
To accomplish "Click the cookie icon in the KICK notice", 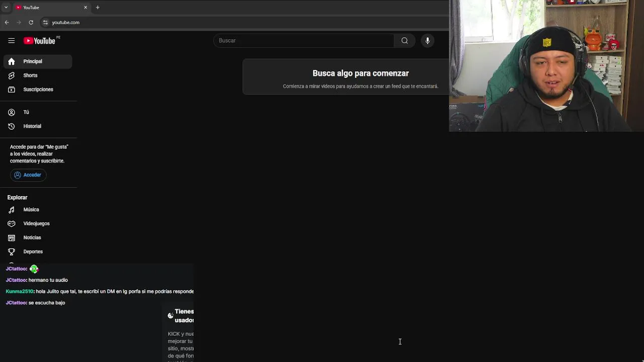I will pos(171,316).
